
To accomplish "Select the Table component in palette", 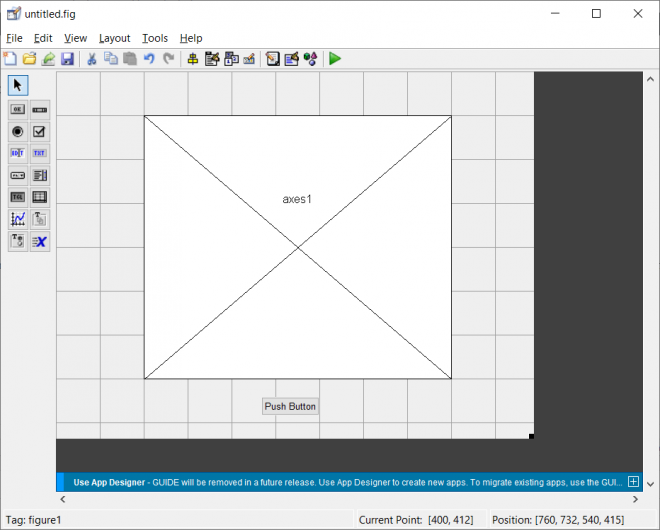I will tap(40, 197).
